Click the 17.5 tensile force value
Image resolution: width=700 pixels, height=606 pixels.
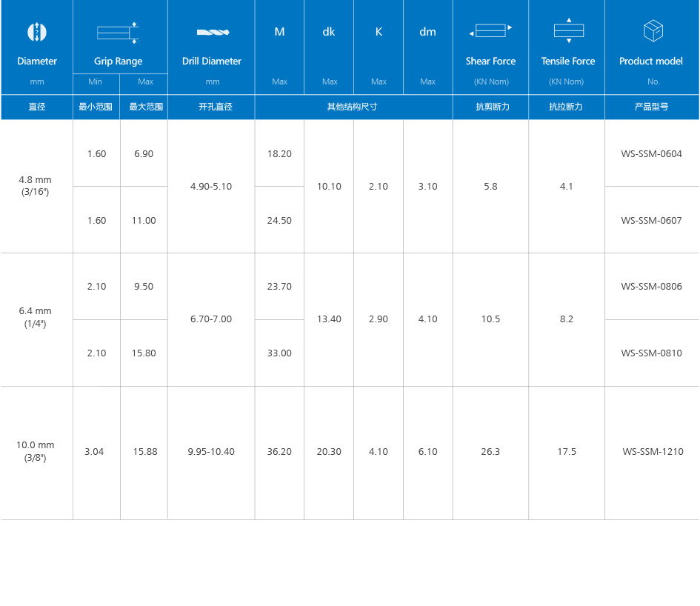point(567,451)
